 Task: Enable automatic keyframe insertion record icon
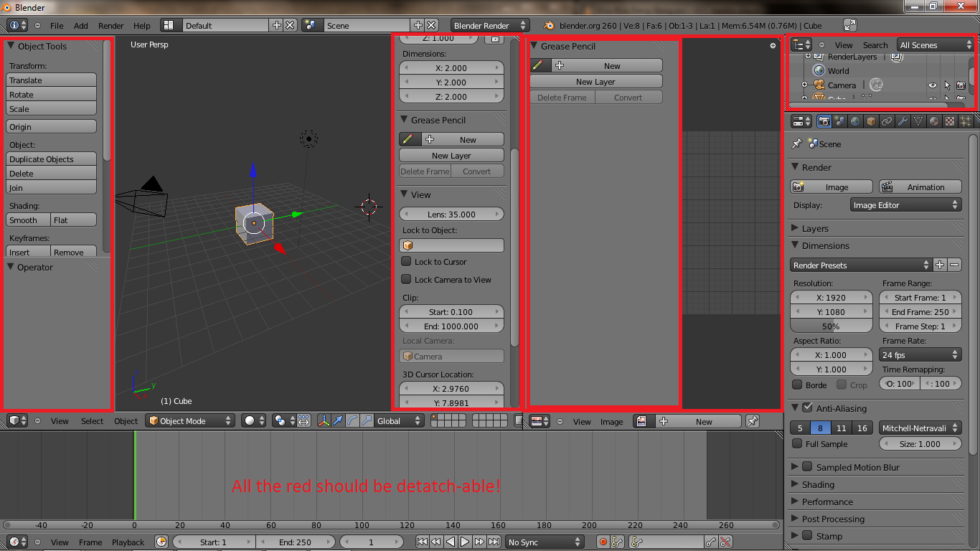tap(603, 542)
